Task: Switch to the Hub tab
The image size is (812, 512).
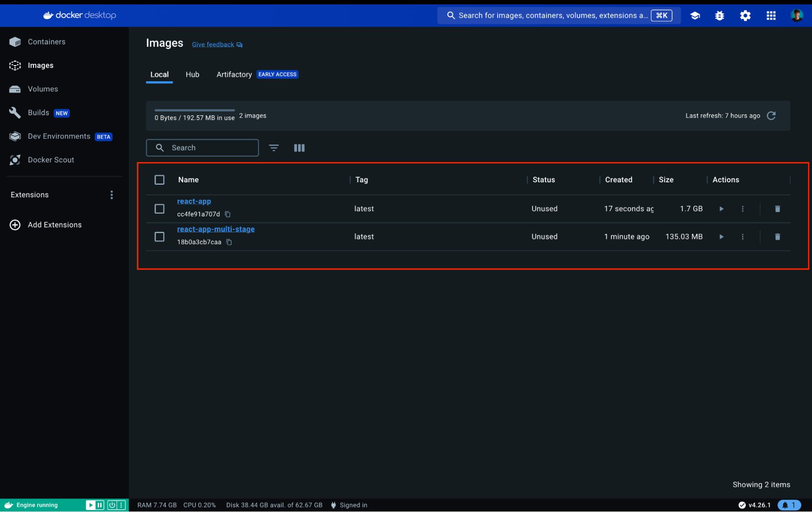Action: 192,74
